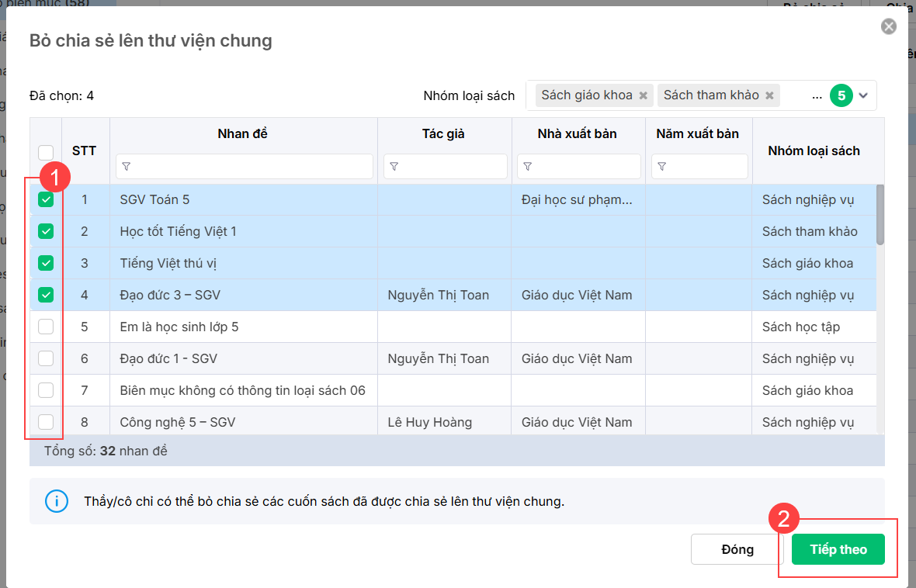Uncheck the 'Tiếng Việt thú vị' row checkbox
The height and width of the screenshot is (588, 916).
click(46, 263)
